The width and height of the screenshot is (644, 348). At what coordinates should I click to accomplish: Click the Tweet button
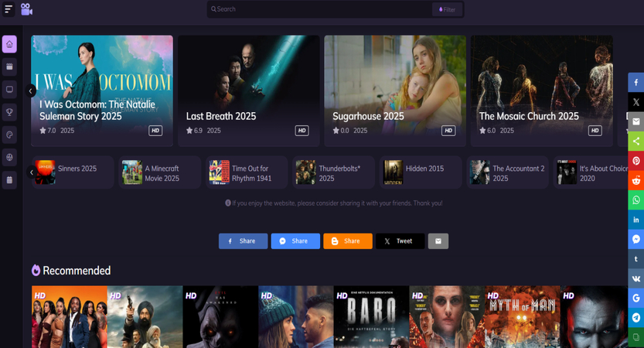400,241
